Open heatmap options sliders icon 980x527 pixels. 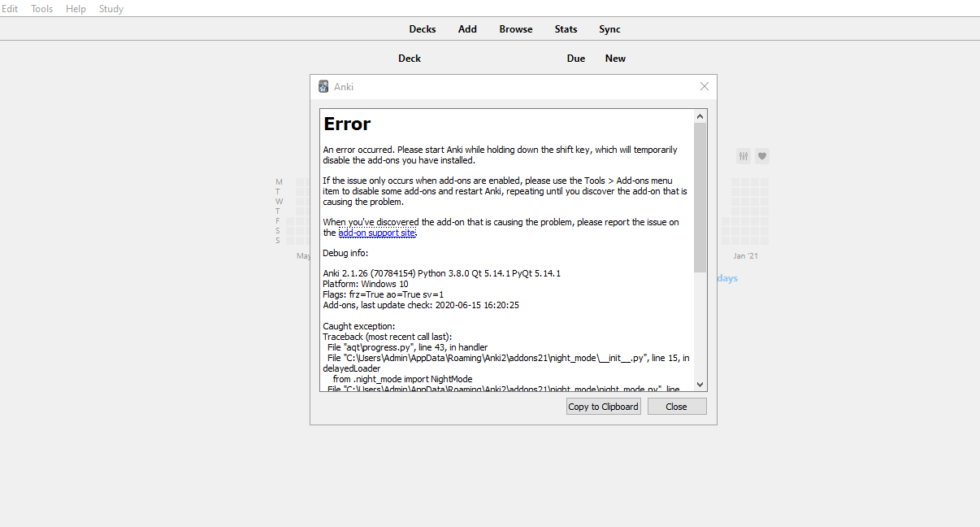tap(744, 156)
